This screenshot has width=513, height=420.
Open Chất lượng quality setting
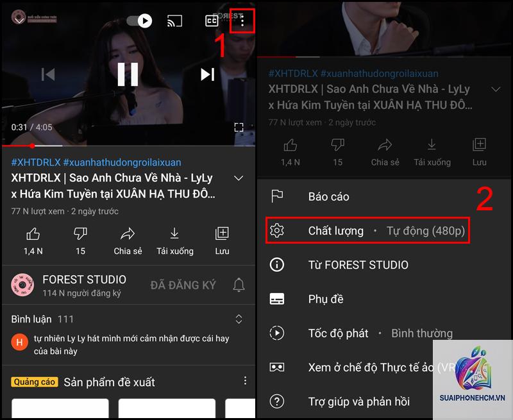point(384,231)
